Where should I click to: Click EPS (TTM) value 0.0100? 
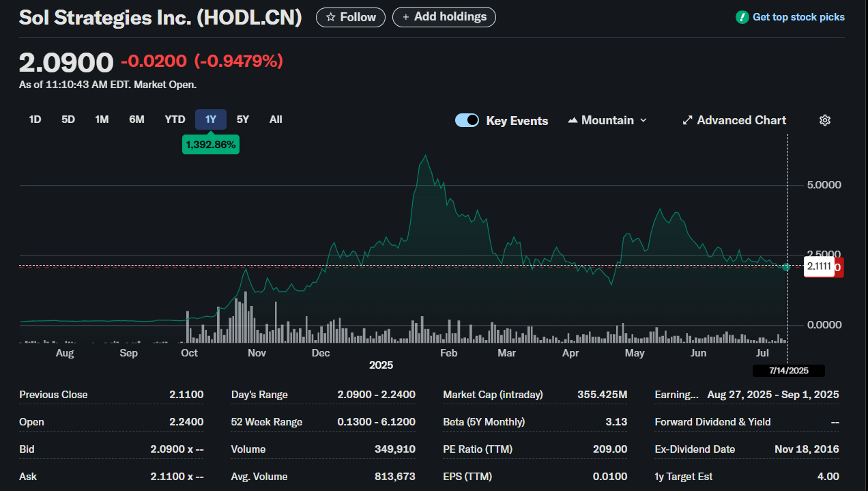(610, 477)
